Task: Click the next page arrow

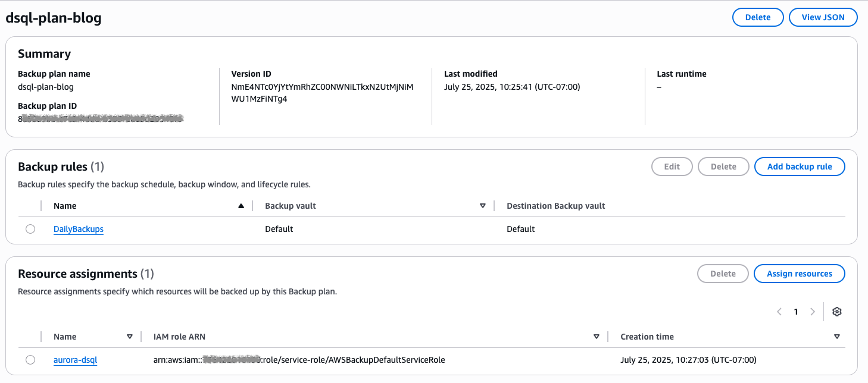Action: point(813,311)
